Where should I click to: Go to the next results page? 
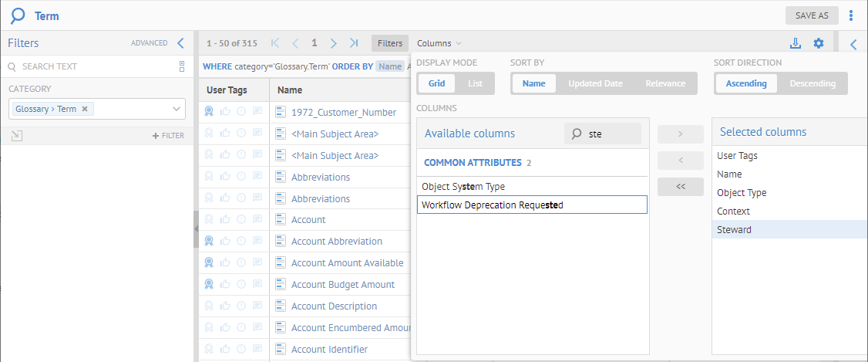pos(334,44)
